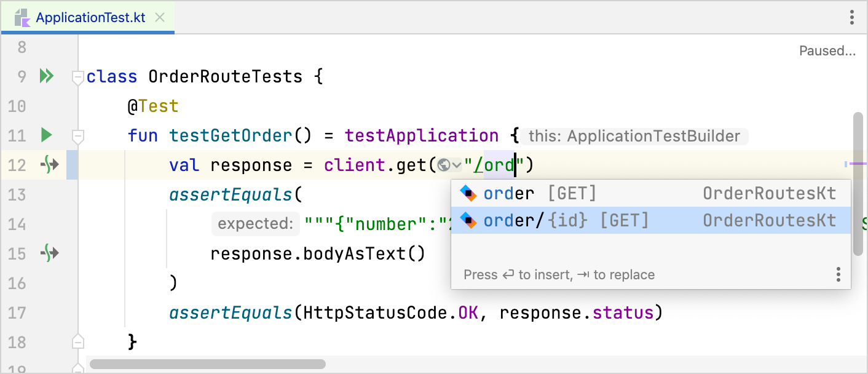Click the globe URL icon before "/ord"
The height and width of the screenshot is (374, 868).
pyautogui.click(x=444, y=165)
